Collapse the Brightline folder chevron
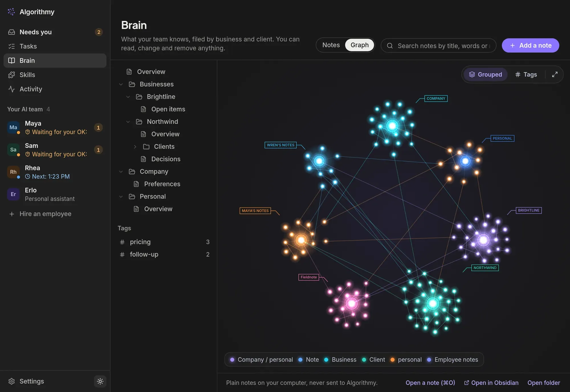 point(128,97)
